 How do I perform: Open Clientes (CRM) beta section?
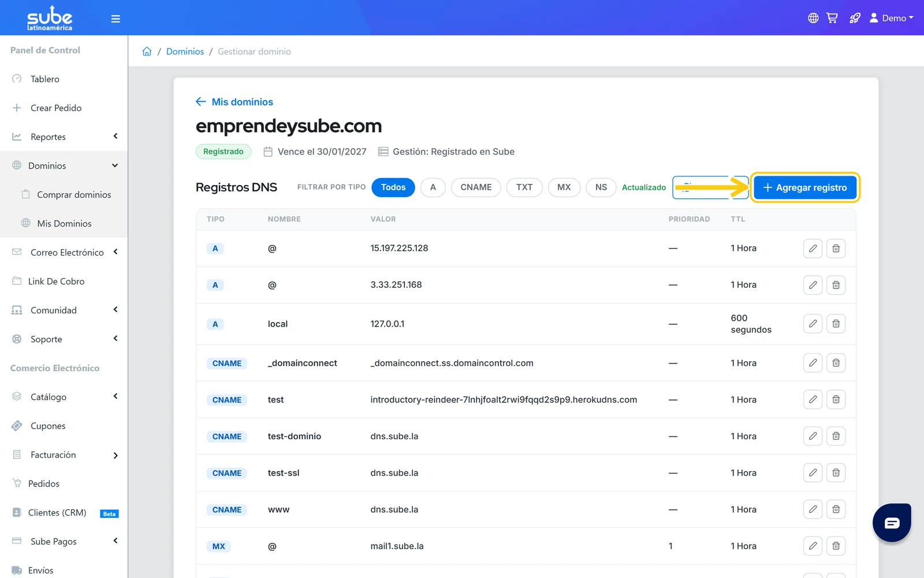tap(64, 512)
